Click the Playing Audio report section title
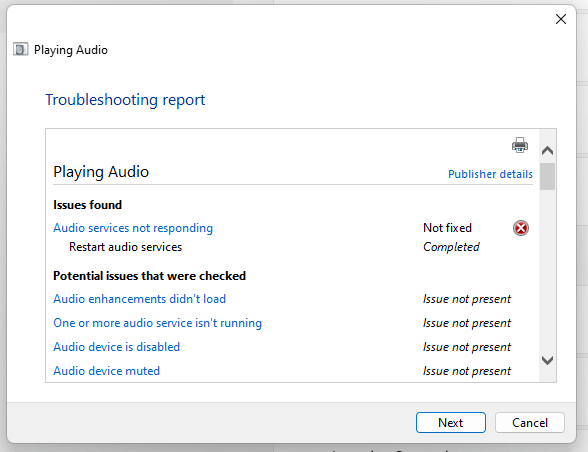This screenshot has width=588, height=452. pos(101,172)
